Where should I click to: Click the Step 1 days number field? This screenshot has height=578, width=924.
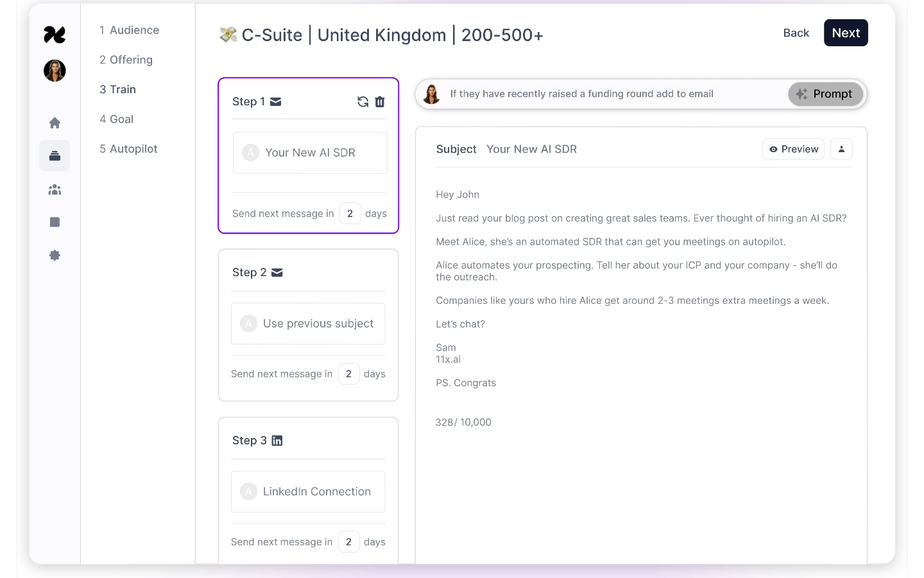(x=350, y=213)
